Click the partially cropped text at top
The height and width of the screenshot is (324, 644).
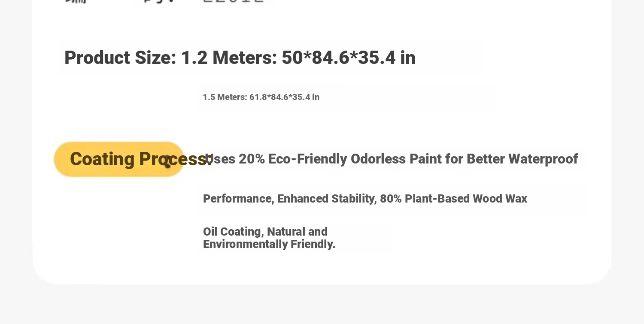point(165,2)
